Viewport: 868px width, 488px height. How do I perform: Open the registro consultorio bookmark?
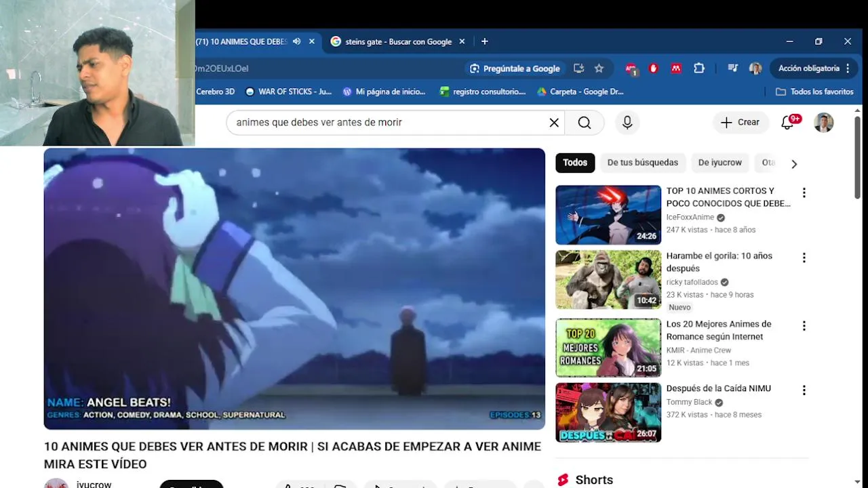(482, 91)
